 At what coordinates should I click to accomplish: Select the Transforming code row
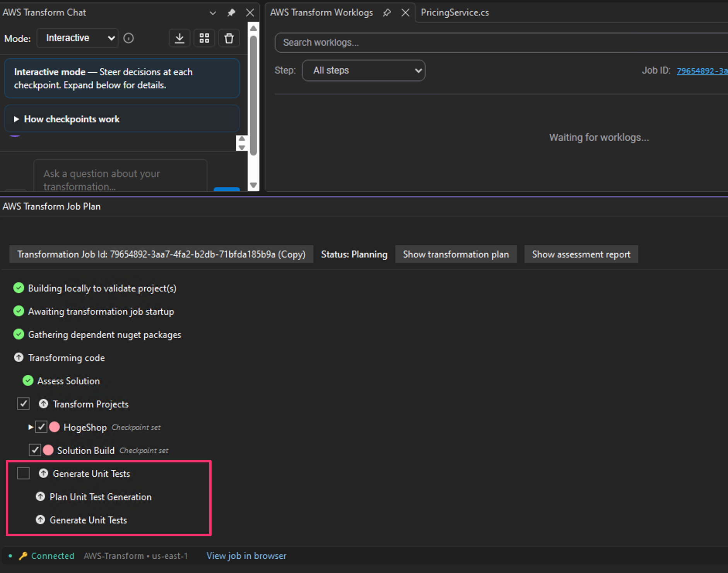[x=66, y=358]
